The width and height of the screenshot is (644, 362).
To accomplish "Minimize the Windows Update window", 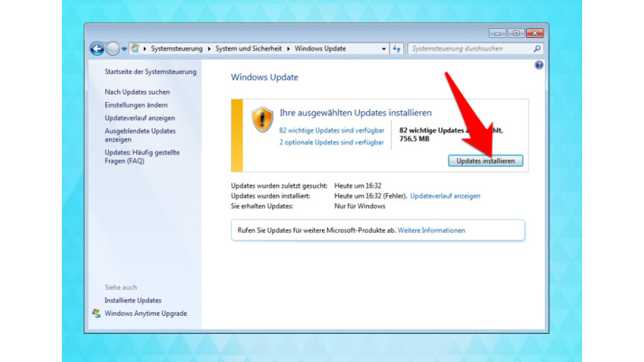I will tap(497, 34).
